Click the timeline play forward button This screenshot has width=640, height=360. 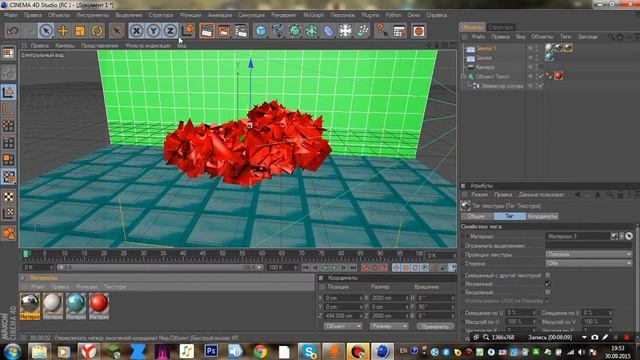334,268
